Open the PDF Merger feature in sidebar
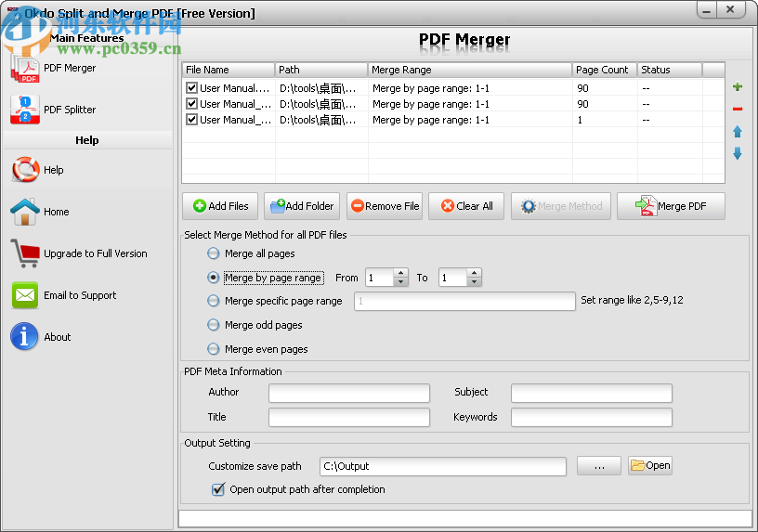Screen dimensions: 758x532 pyautogui.click(x=53, y=69)
